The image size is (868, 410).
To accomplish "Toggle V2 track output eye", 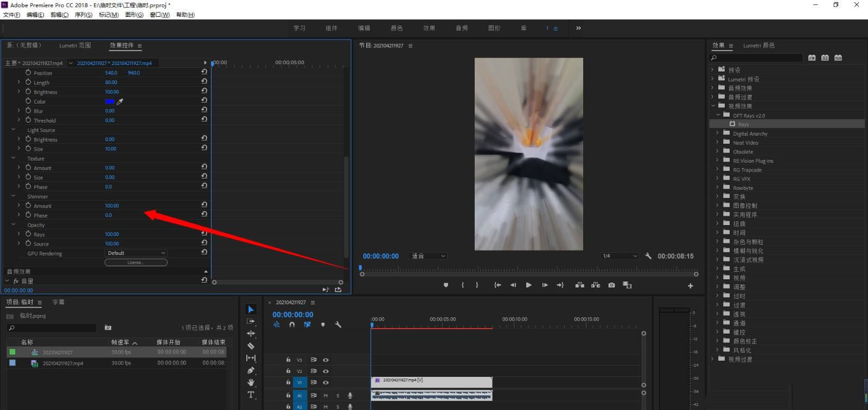I will click(x=325, y=371).
